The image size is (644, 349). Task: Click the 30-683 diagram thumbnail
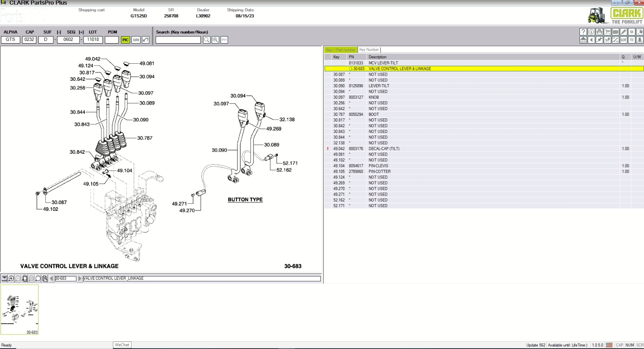[19, 310]
